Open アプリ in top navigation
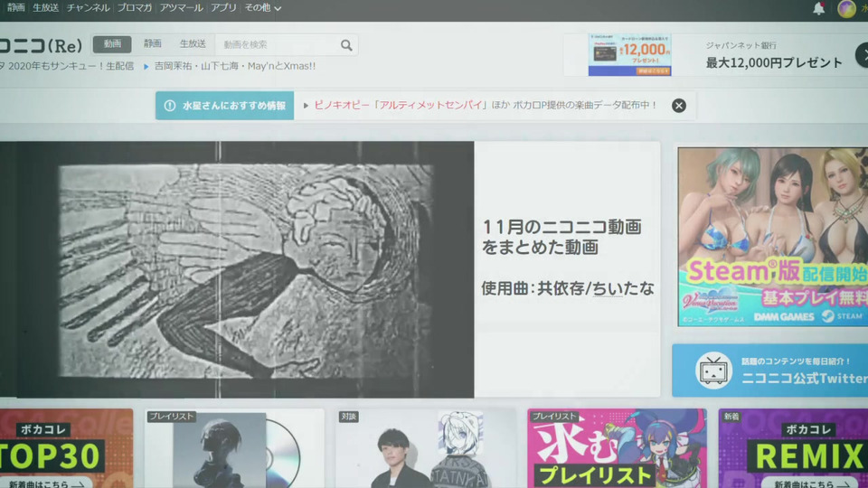 pyautogui.click(x=223, y=8)
